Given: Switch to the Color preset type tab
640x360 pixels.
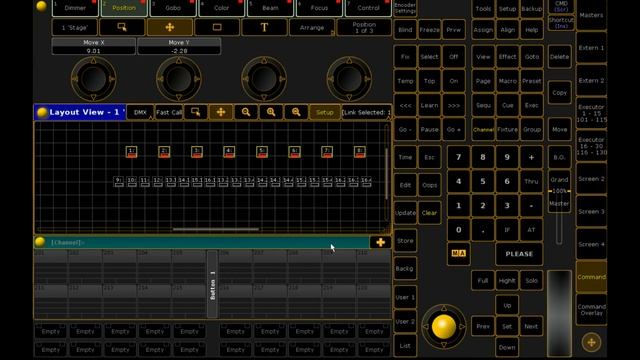Looking at the screenshot, I should coord(222,8).
